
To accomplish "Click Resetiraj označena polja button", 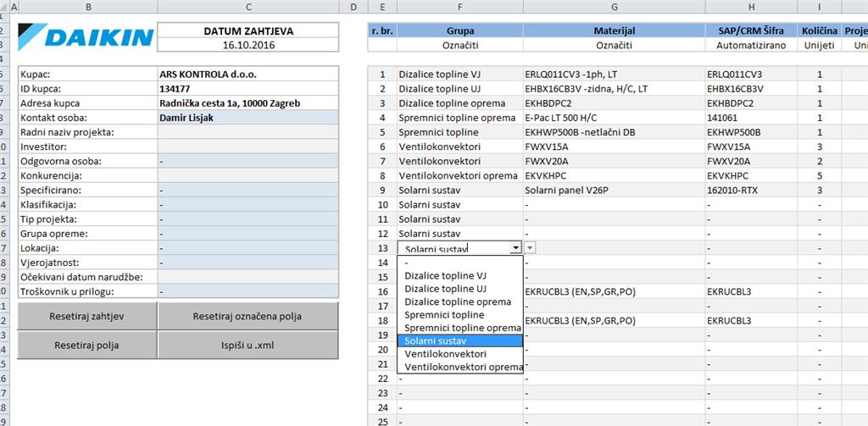I will pyautogui.click(x=248, y=317).
